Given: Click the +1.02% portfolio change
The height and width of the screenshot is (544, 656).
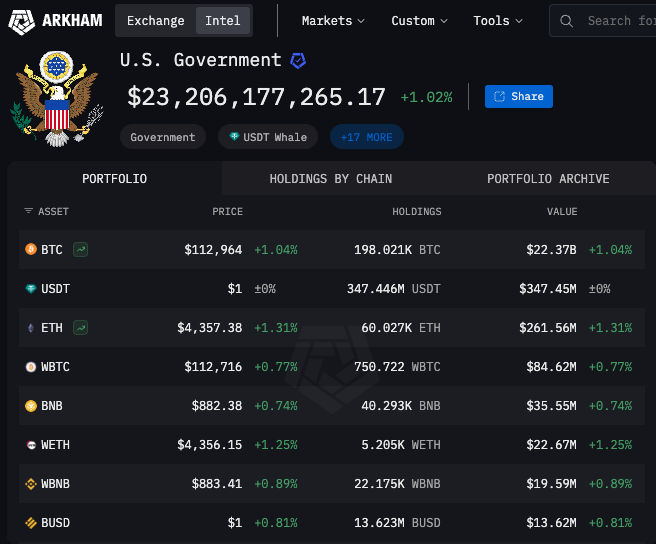Looking at the screenshot, I should click(426, 98).
